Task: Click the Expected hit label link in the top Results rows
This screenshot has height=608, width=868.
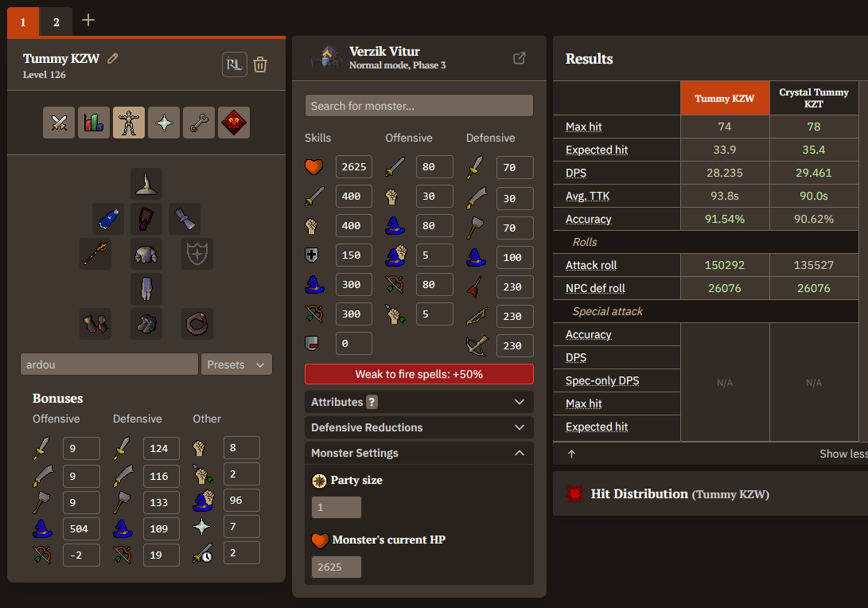Action: click(x=597, y=150)
